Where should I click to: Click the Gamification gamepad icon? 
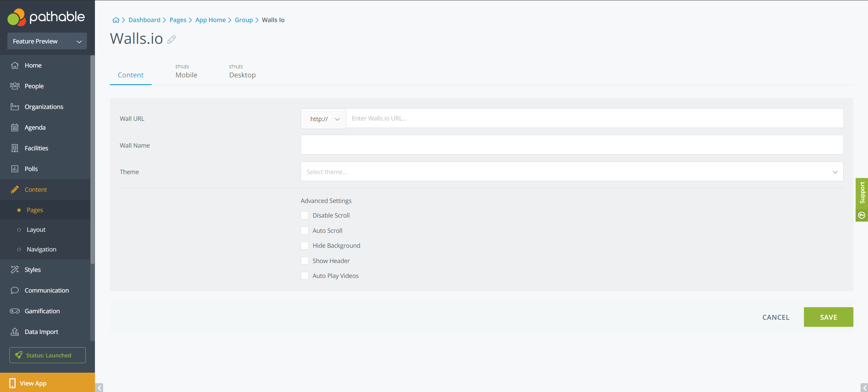tap(15, 311)
